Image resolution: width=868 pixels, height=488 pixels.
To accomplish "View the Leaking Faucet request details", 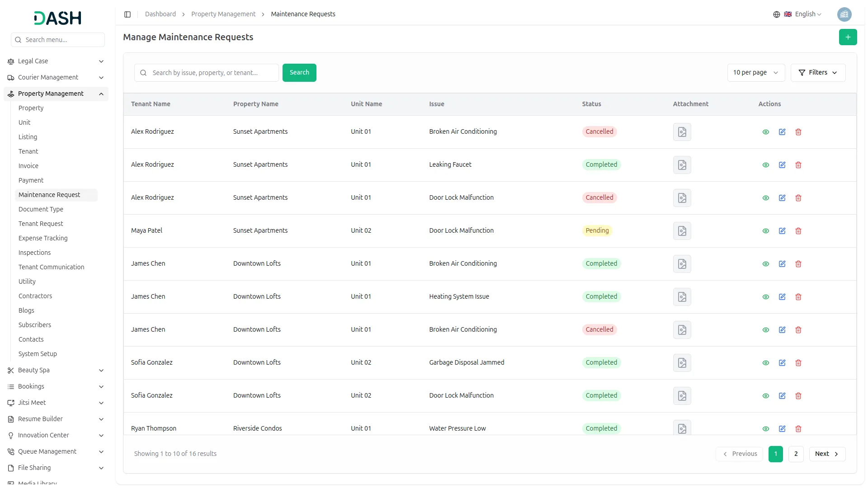I will pyautogui.click(x=766, y=165).
